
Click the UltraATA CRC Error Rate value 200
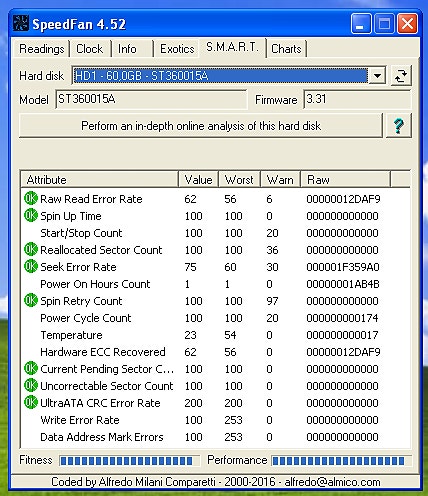(x=193, y=403)
